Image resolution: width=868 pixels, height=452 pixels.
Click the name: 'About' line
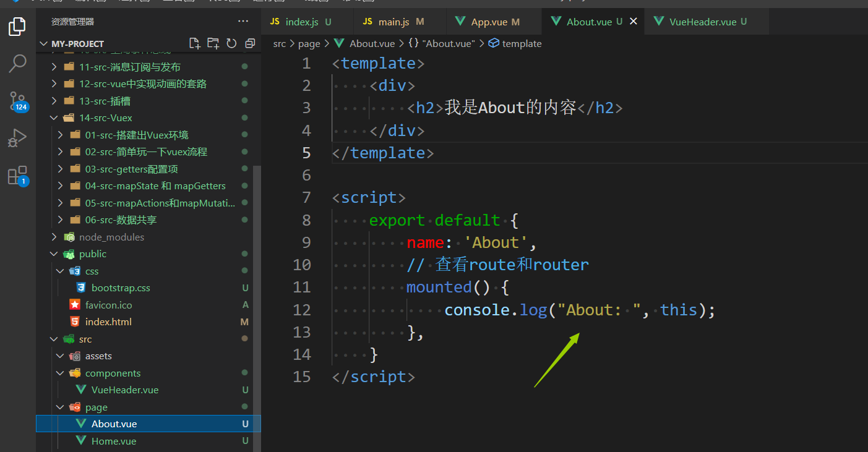[x=471, y=242]
